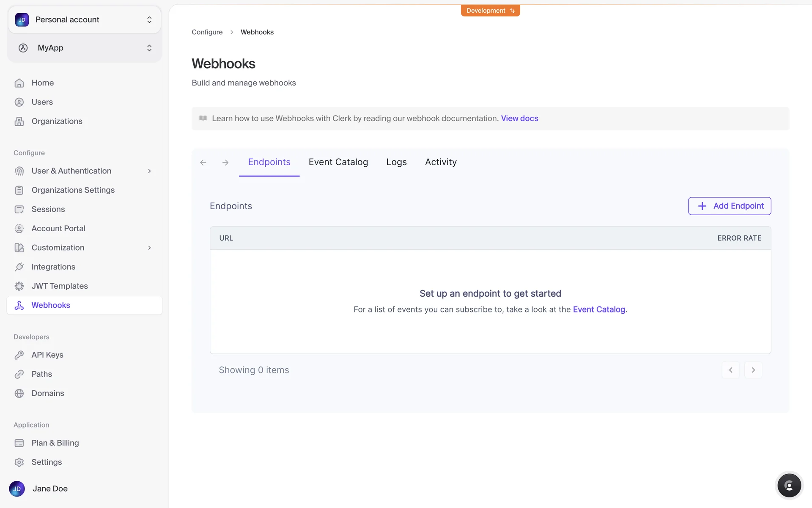Toggle the Development environment switcher
This screenshot has width=812, height=508.
click(490, 11)
